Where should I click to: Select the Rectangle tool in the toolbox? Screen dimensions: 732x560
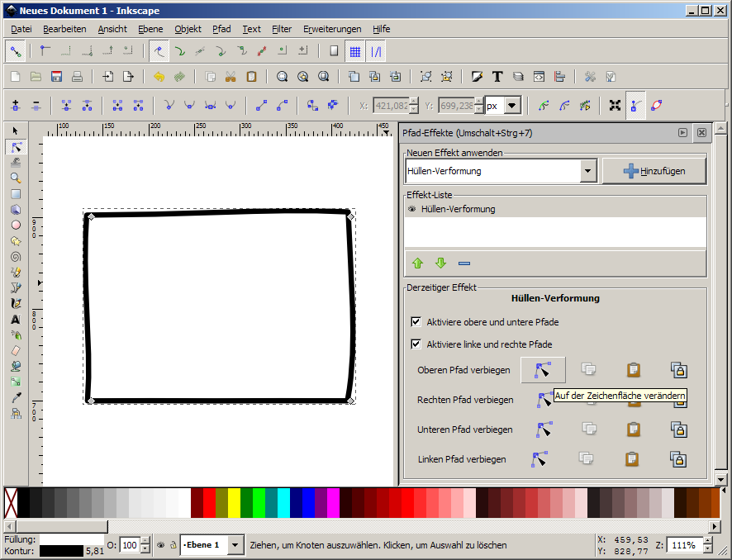15,194
